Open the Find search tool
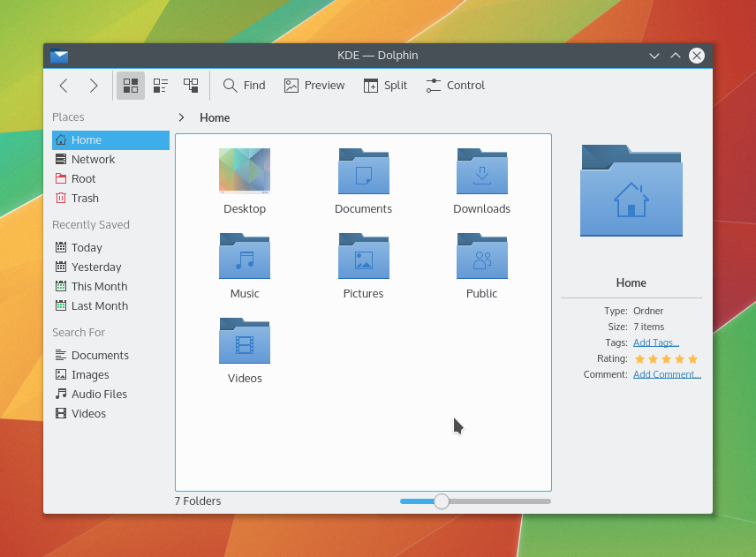 (x=244, y=86)
